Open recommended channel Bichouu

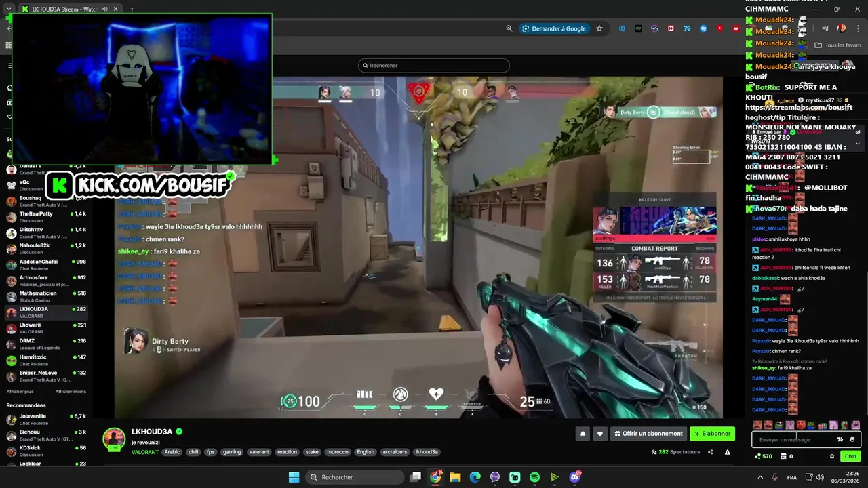(x=46, y=435)
